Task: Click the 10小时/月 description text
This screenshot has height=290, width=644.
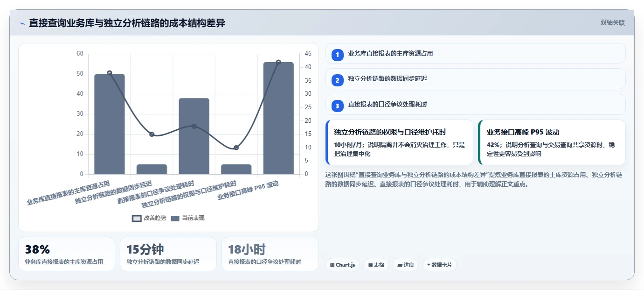Action: [400, 149]
